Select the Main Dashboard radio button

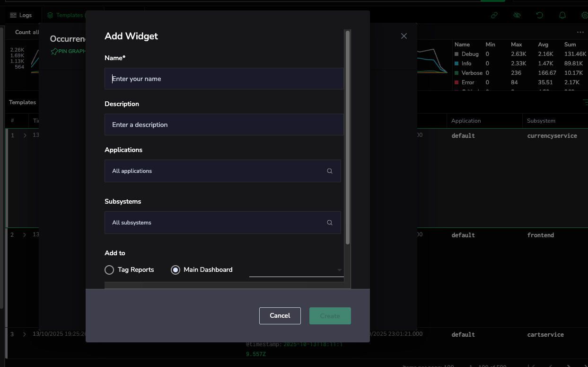(x=176, y=270)
